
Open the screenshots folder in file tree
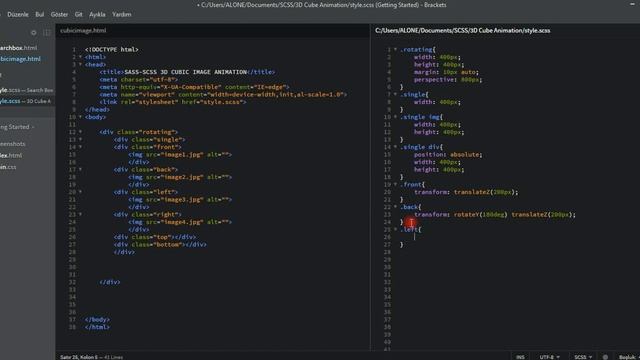click(x=13, y=144)
